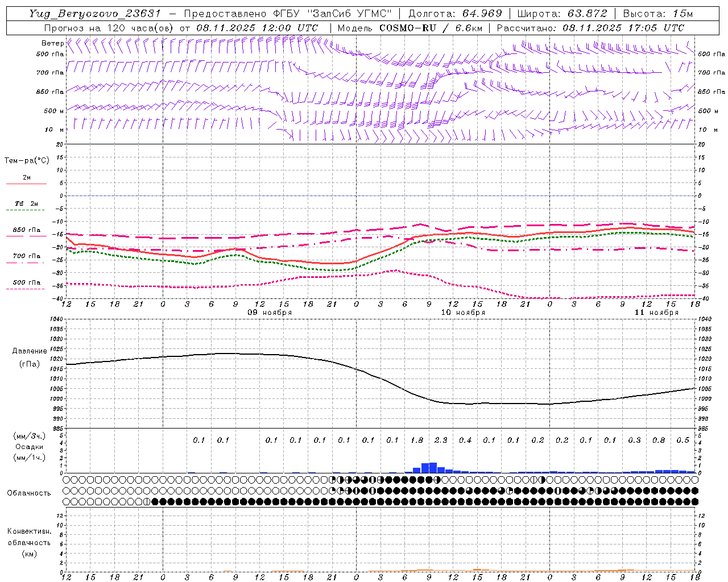Click the '10 ноября' date label
Image resolution: width=728 pixels, height=582 pixels.
(x=463, y=313)
